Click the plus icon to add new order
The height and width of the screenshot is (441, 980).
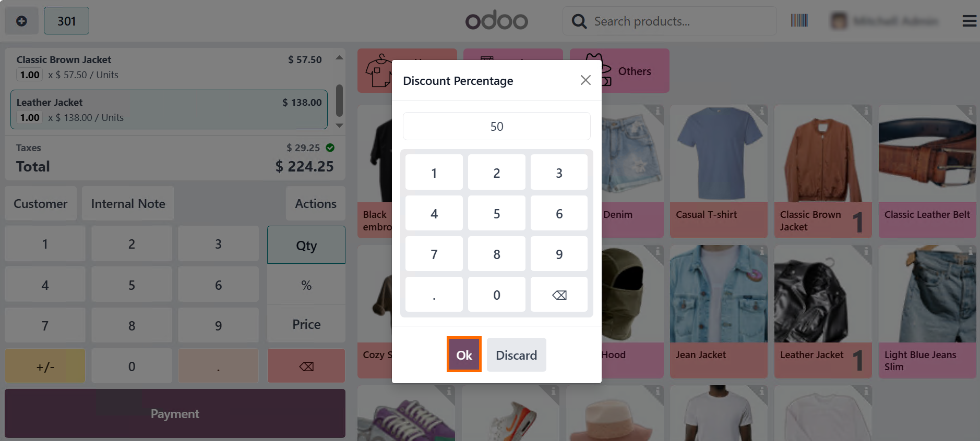21,21
